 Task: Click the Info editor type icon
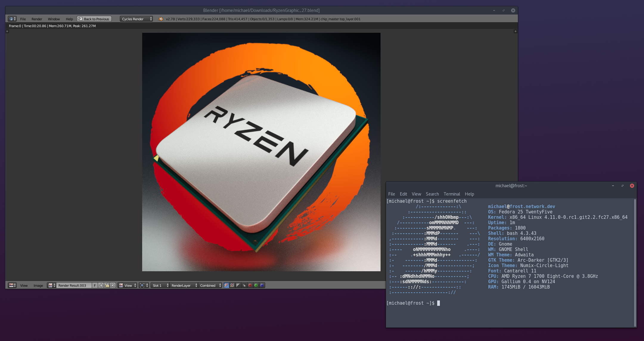coord(12,19)
